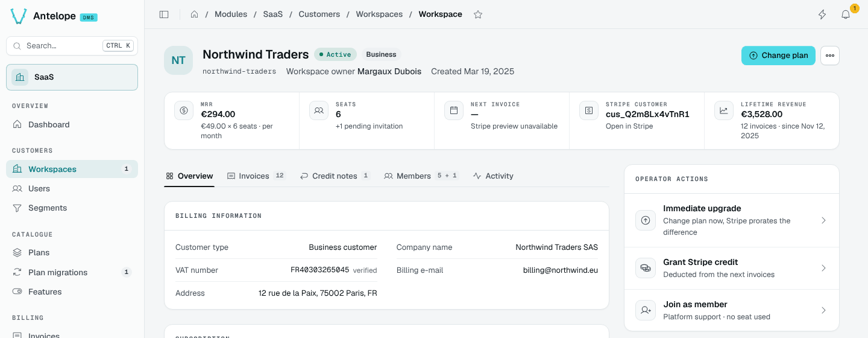
Task: Click Customers in the breadcrumb
Action: pyautogui.click(x=319, y=14)
